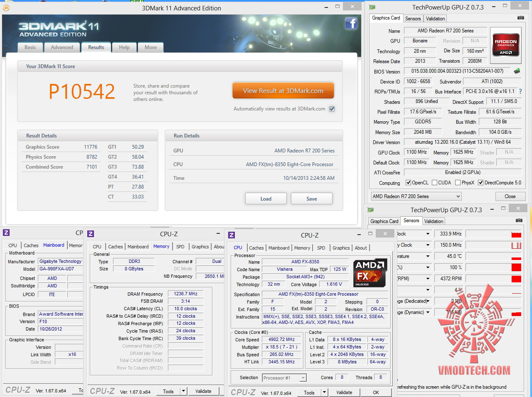Toggle the PhysX checkbox in GPU-Z

[458, 183]
